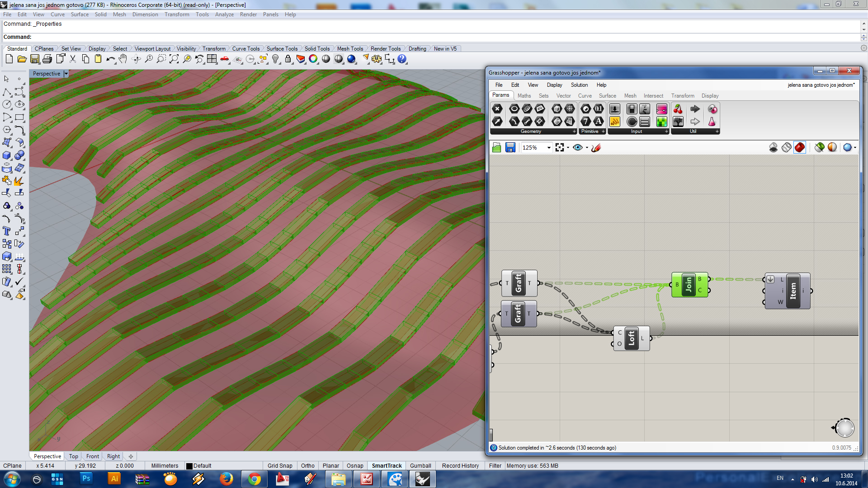Viewport: 868px width, 488px height.
Task: Click the blue sphere Render icon
Action: click(351, 59)
